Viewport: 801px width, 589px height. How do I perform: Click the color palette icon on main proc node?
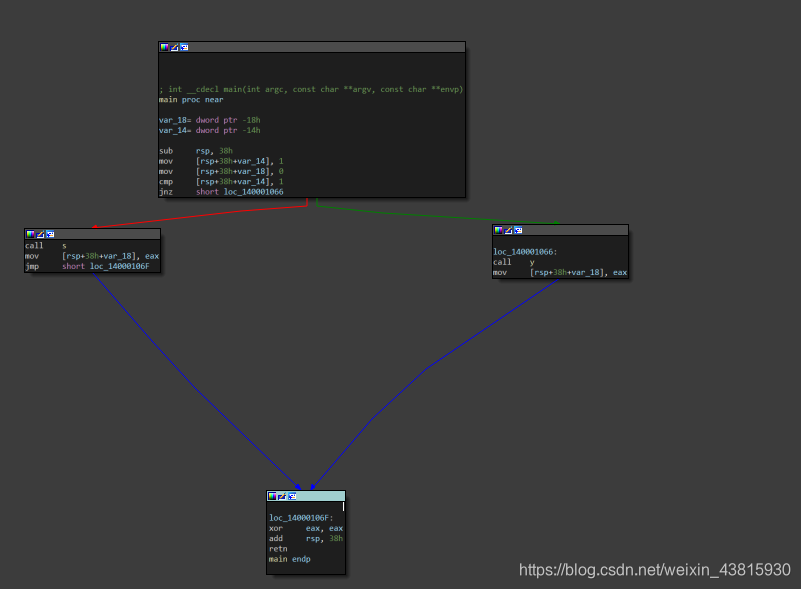coord(164,47)
